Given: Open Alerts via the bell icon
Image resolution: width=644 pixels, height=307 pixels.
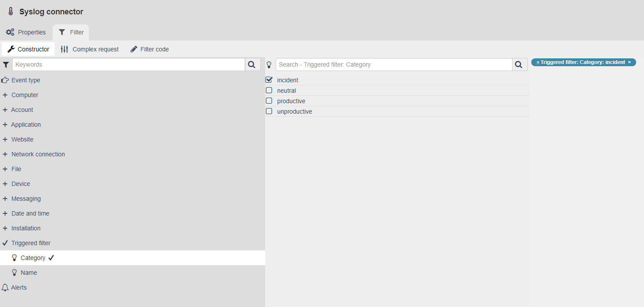Looking at the screenshot, I should (x=5, y=287).
